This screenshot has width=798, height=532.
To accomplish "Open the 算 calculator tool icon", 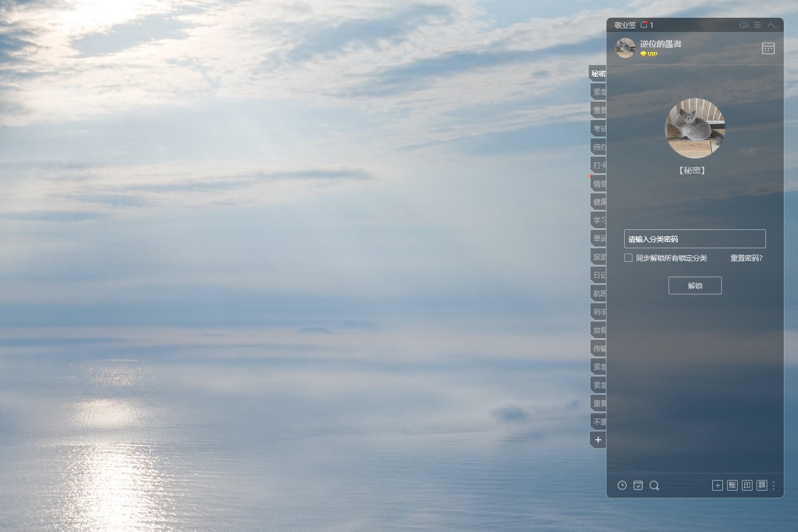I will pyautogui.click(x=762, y=485).
